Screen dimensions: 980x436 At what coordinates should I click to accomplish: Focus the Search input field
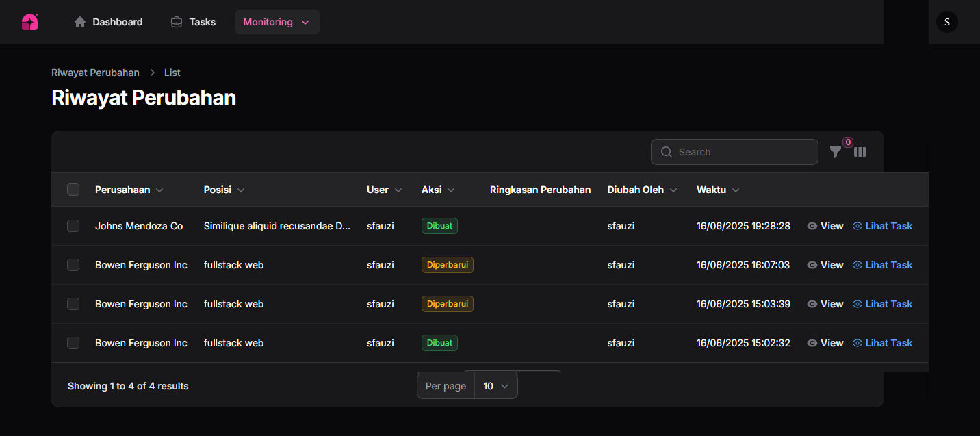click(734, 152)
